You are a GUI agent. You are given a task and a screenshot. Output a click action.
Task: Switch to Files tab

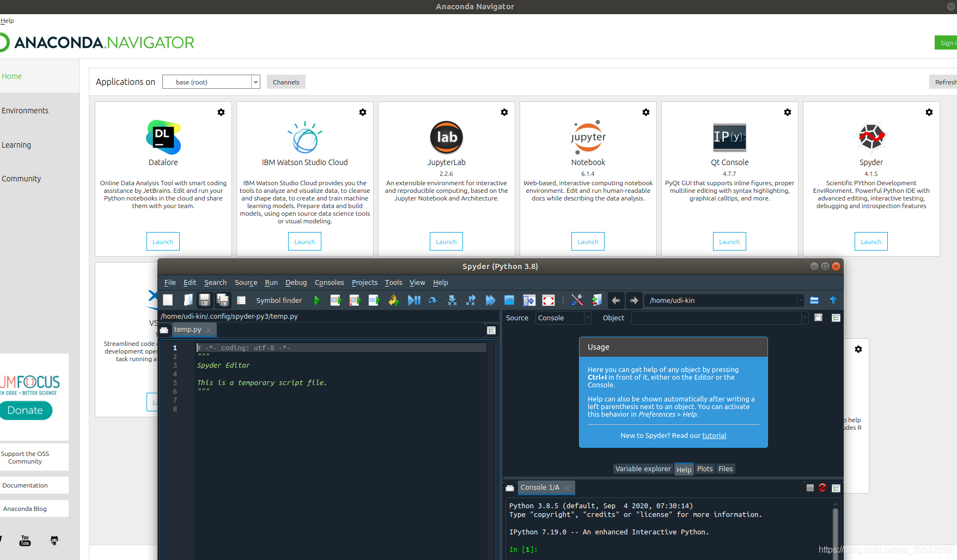tap(726, 469)
